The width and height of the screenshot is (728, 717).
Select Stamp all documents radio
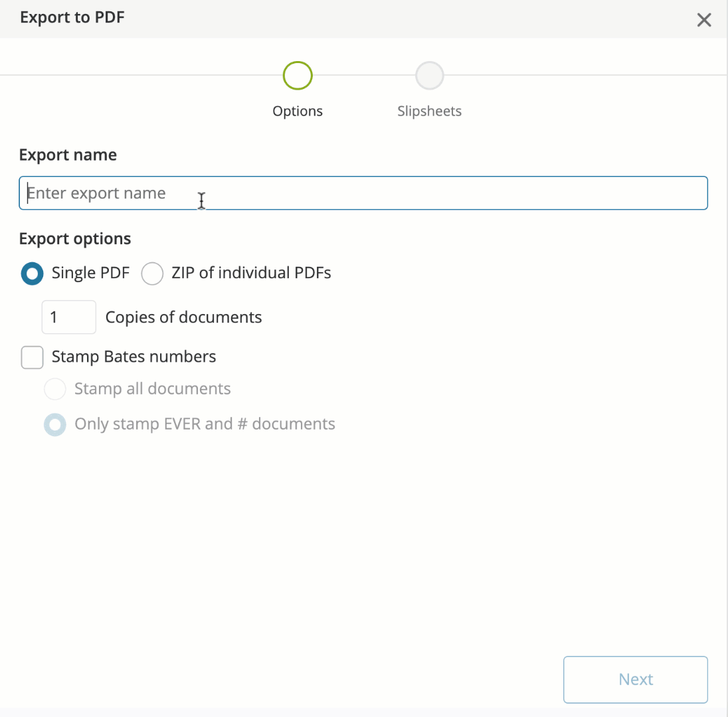point(54,389)
